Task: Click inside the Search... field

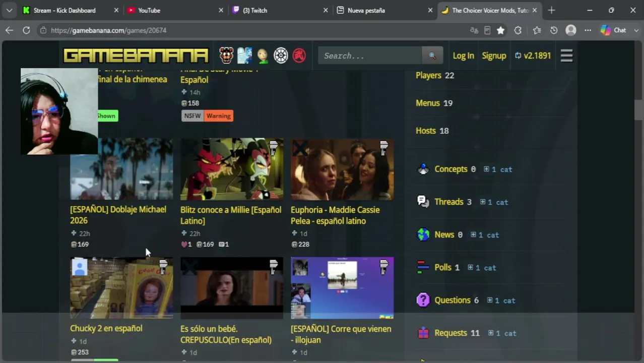Action: [x=370, y=55]
